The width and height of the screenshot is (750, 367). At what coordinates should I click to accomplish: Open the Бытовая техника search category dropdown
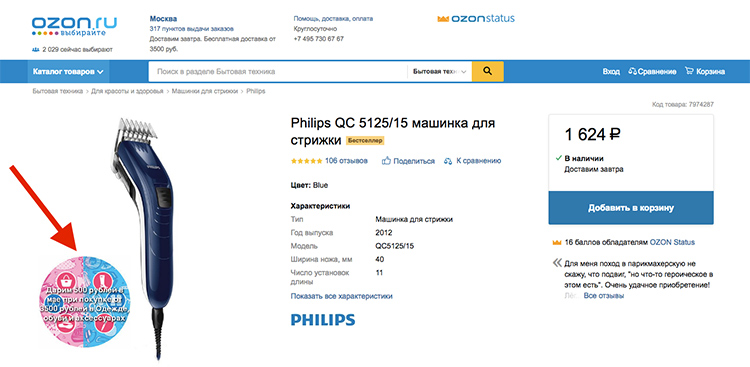tap(439, 71)
